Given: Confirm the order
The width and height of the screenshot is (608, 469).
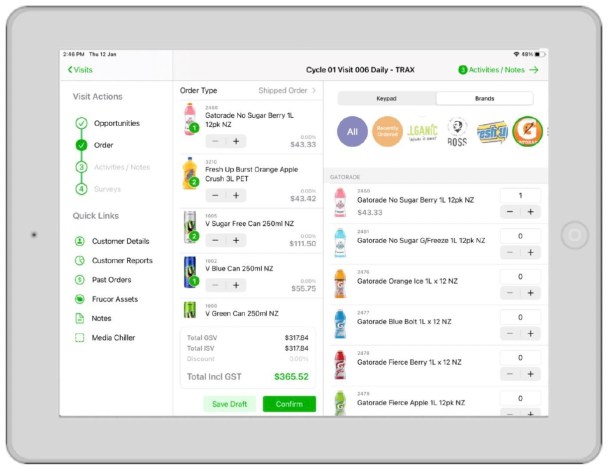Looking at the screenshot, I should pyautogui.click(x=289, y=404).
